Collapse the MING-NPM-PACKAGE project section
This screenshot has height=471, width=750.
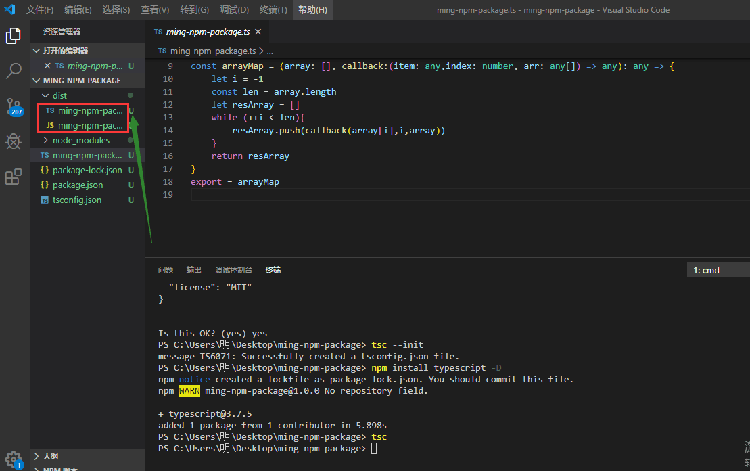tap(79, 79)
